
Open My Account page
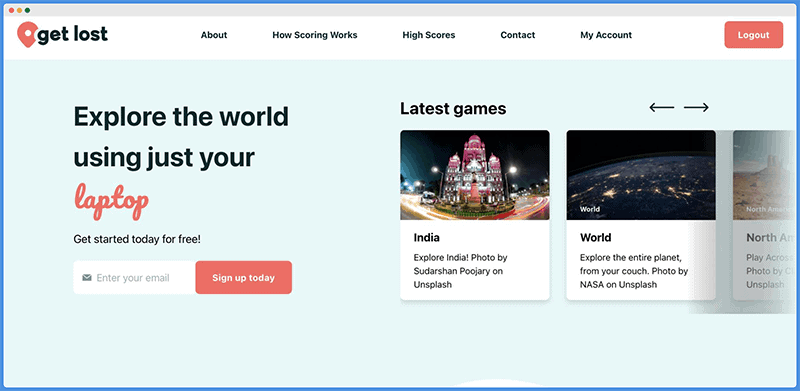(x=606, y=35)
